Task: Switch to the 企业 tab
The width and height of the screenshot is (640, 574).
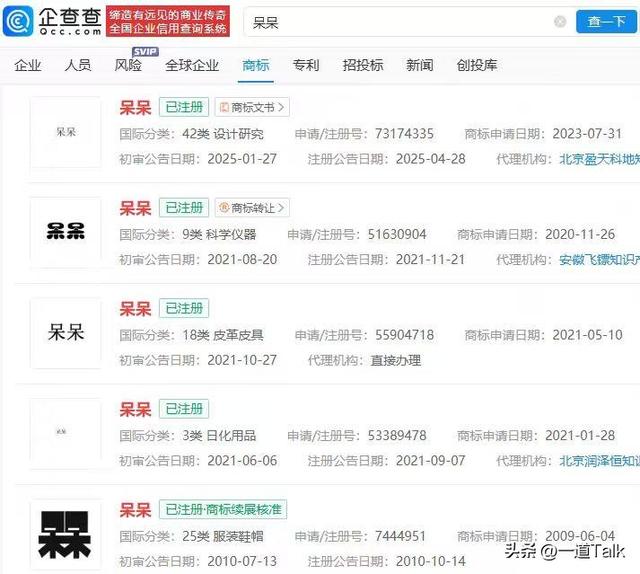Action: (x=28, y=65)
